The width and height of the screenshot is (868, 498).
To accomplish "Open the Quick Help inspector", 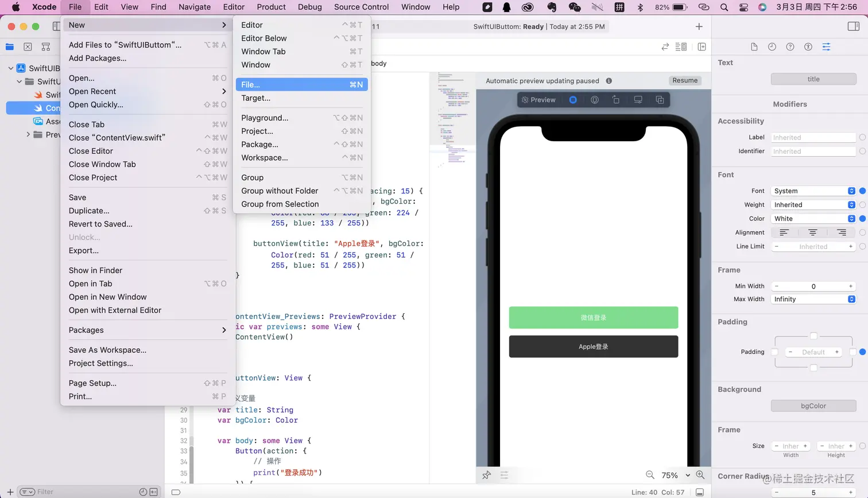I will tap(790, 47).
